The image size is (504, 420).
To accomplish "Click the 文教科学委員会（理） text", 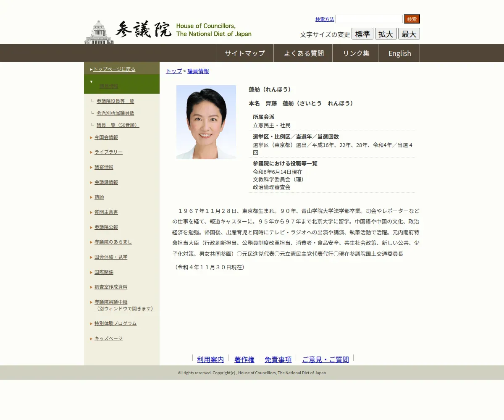I will click(x=279, y=179).
